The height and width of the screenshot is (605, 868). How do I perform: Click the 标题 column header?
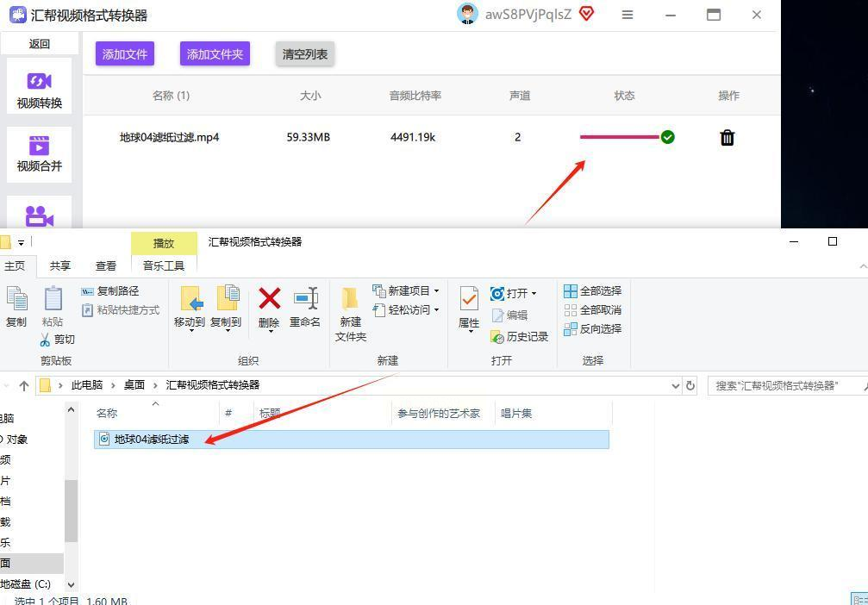click(x=270, y=414)
